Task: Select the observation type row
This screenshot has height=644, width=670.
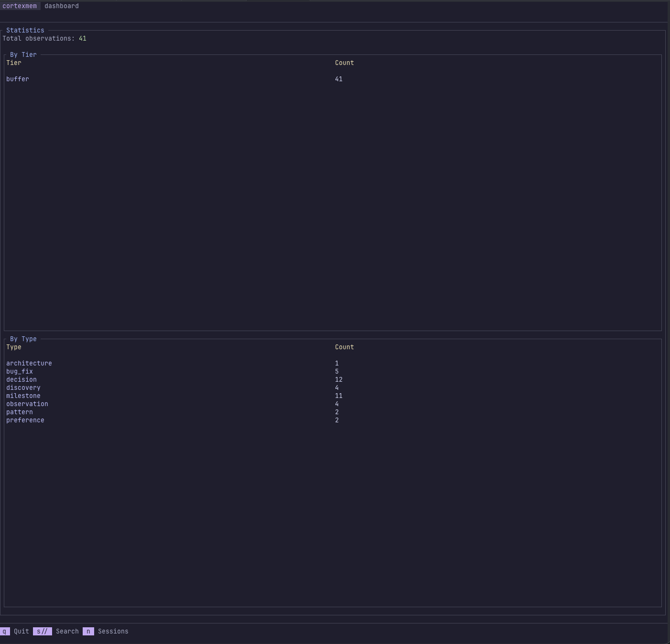Action: pos(333,404)
